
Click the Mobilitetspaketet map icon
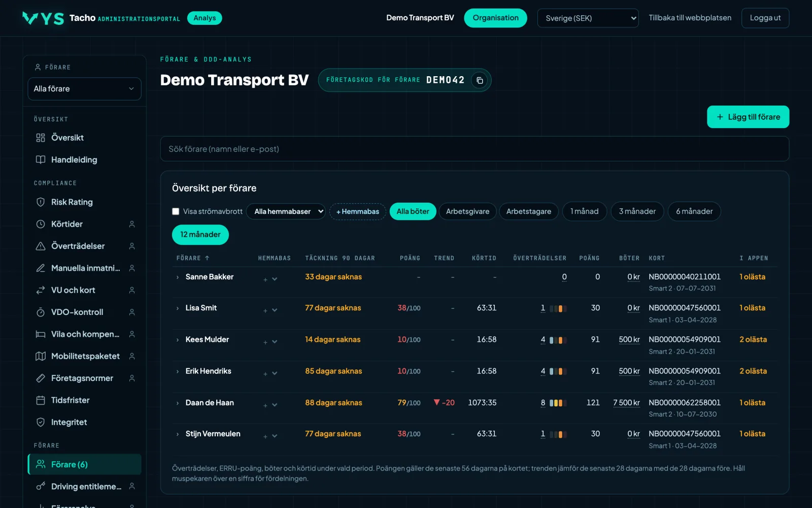[x=41, y=356]
